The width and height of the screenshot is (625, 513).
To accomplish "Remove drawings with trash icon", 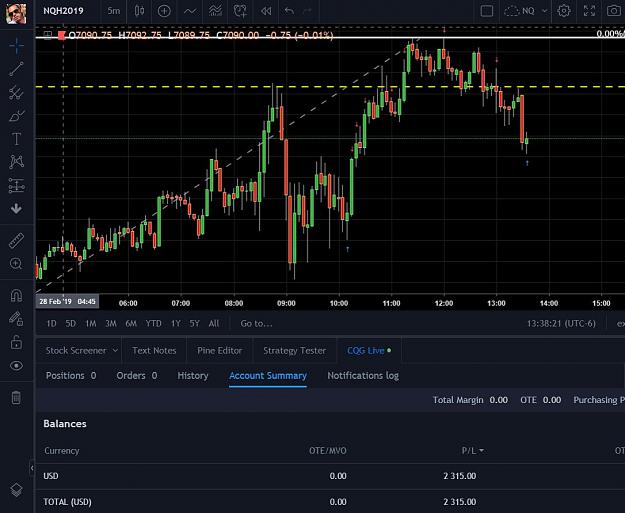I will click(x=16, y=397).
